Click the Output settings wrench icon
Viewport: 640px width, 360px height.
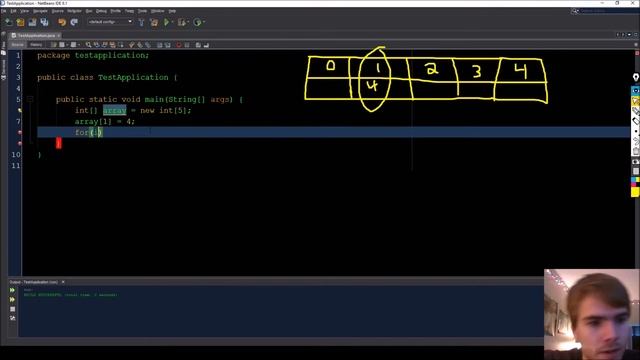pos(12,318)
